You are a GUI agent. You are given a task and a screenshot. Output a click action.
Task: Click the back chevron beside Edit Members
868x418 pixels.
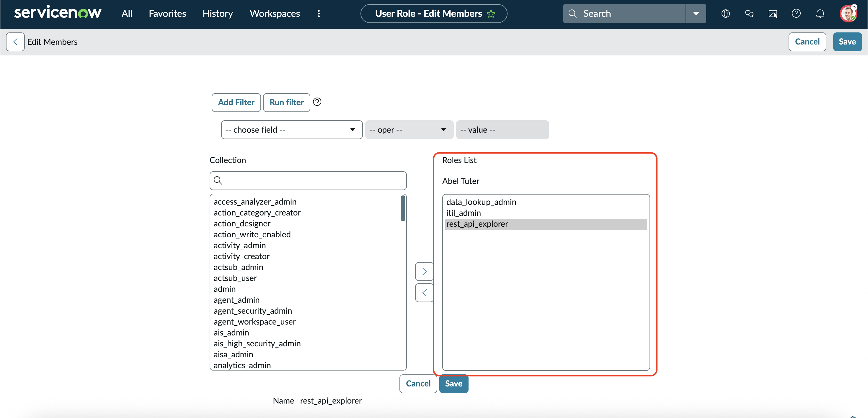click(x=15, y=42)
